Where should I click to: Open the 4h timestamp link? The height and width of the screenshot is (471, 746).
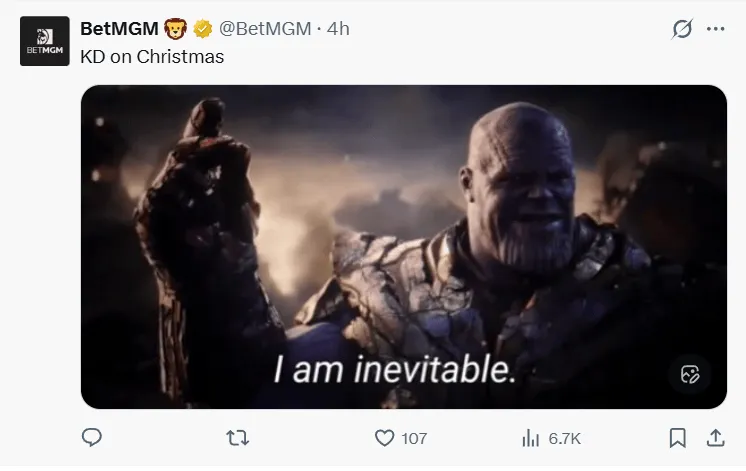tap(339, 29)
